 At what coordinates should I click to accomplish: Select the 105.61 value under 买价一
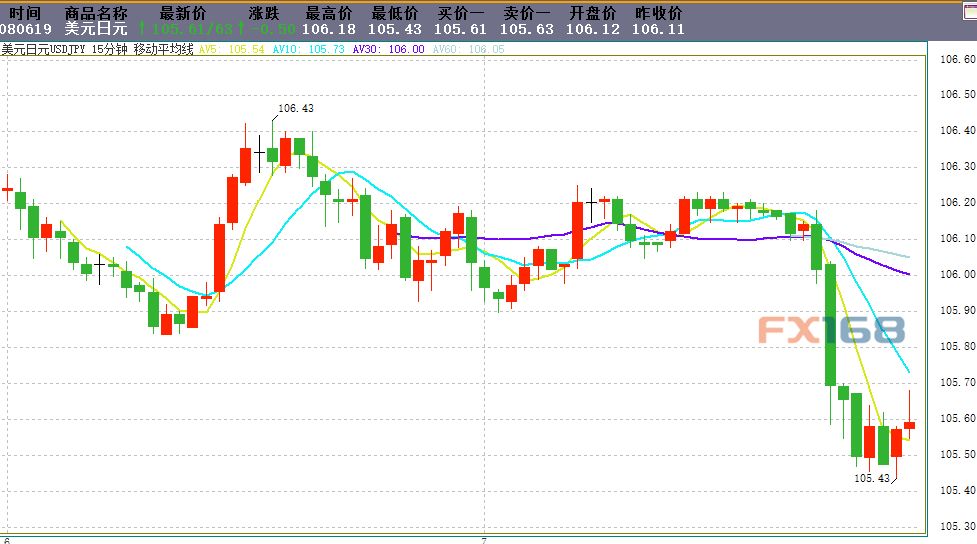[460, 29]
